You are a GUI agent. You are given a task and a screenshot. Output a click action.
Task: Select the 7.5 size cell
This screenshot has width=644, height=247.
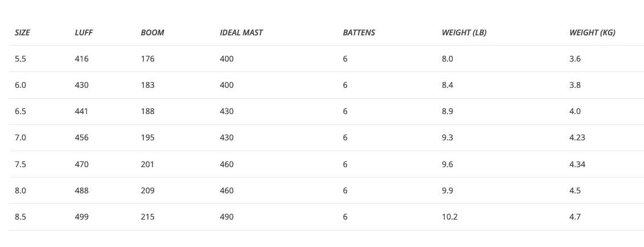tap(20, 164)
